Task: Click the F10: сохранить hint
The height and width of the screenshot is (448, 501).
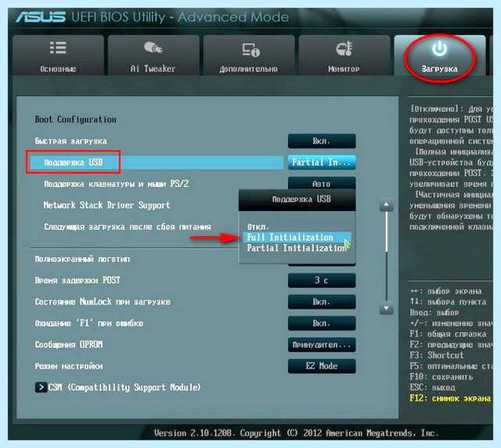Action: coord(441,377)
